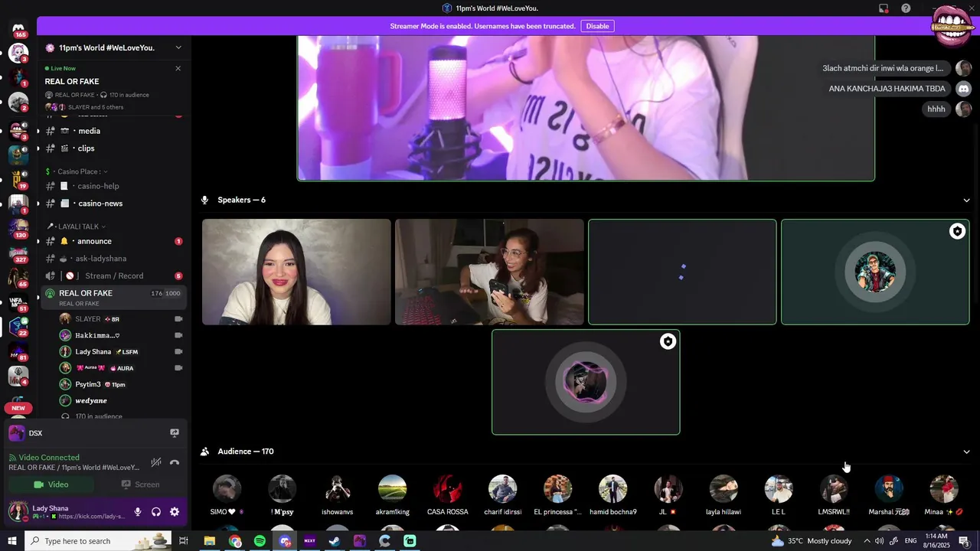
Task: Click Lady Shana user avatar in the user panel
Action: coord(18,512)
